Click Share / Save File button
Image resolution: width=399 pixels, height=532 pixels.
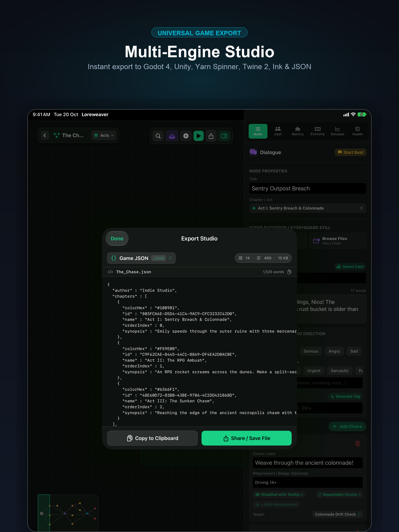(246, 438)
